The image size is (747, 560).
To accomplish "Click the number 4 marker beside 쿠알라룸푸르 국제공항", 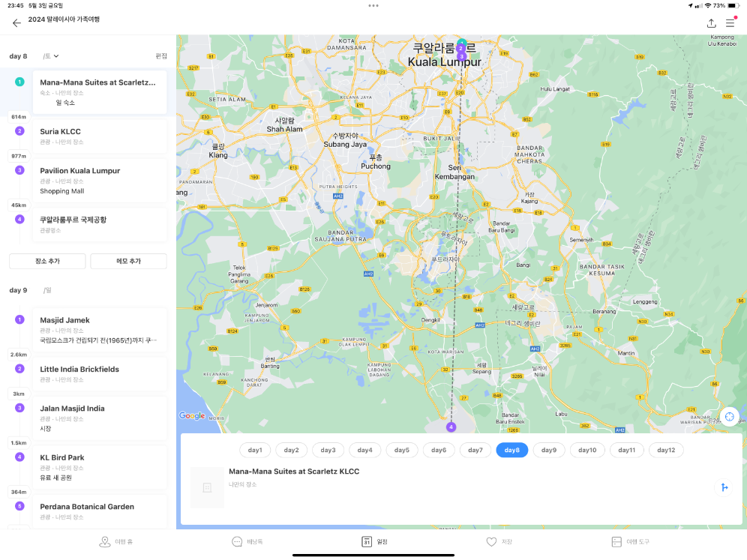I will (x=19, y=219).
